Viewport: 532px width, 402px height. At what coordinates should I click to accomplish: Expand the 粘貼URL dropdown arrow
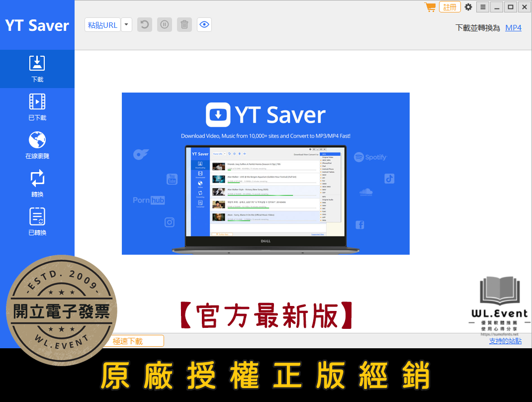(126, 25)
